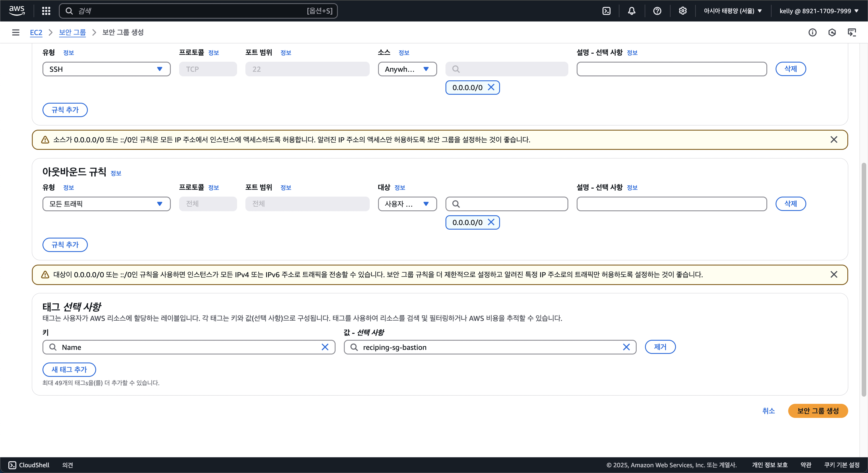Open the Anywhere source dropdown
The height and width of the screenshot is (473, 868).
coord(407,69)
